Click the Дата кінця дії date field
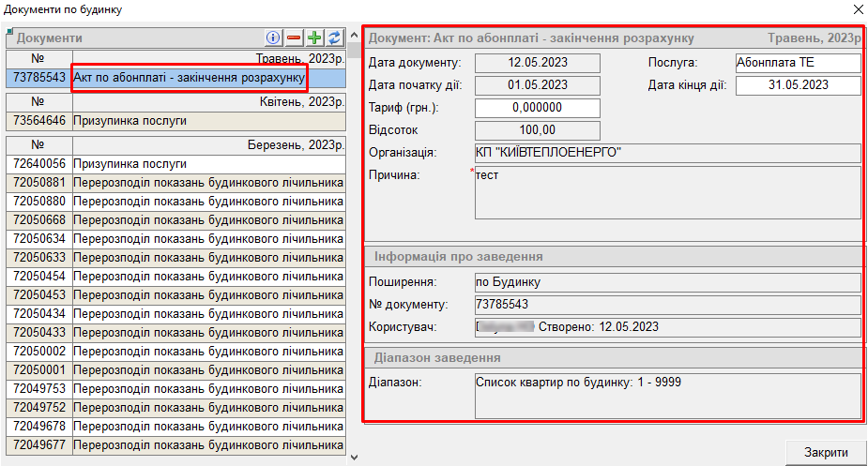This screenshot has height=466, width=868. (x=798, y=85)
